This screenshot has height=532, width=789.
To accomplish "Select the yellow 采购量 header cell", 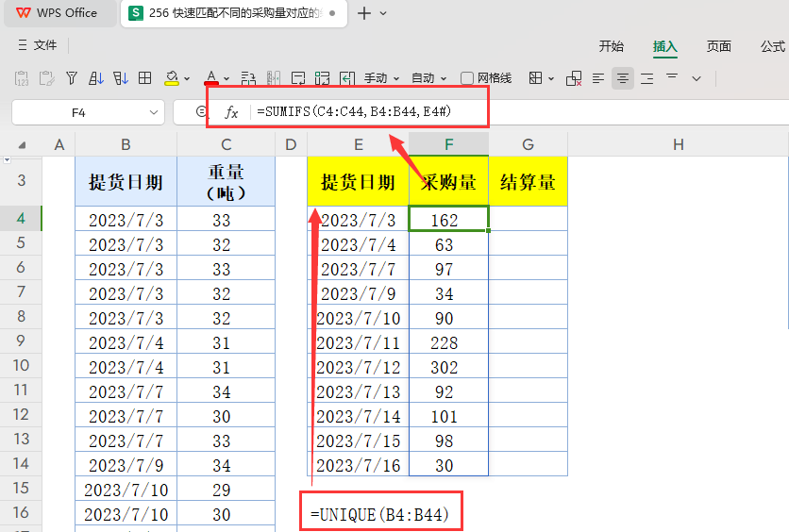I will (x=448, y=181).
